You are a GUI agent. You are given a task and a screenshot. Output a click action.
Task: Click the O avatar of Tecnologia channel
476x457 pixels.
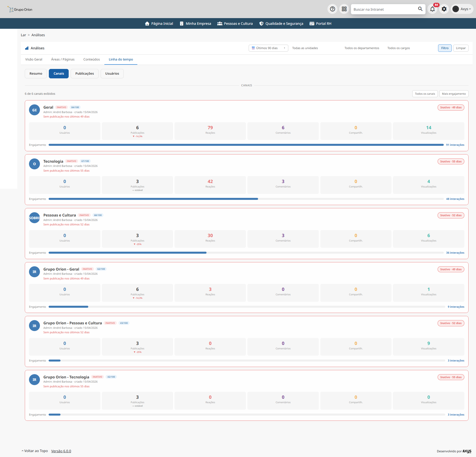pos(34,164)
